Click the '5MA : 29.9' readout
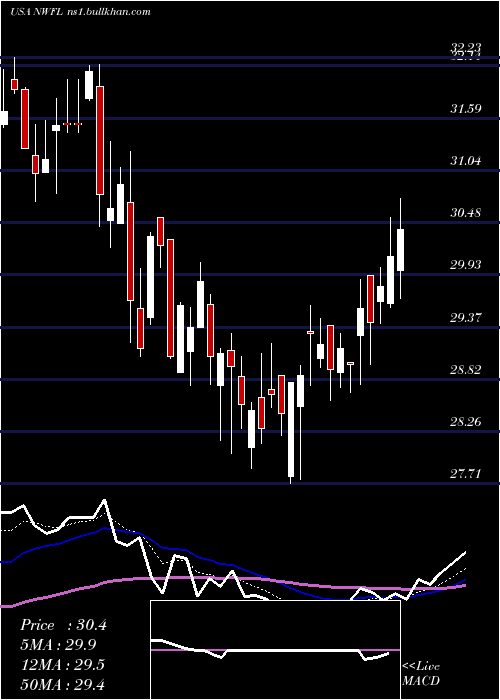This screenshot has height=700, width=500. click(x=58, y=645)
